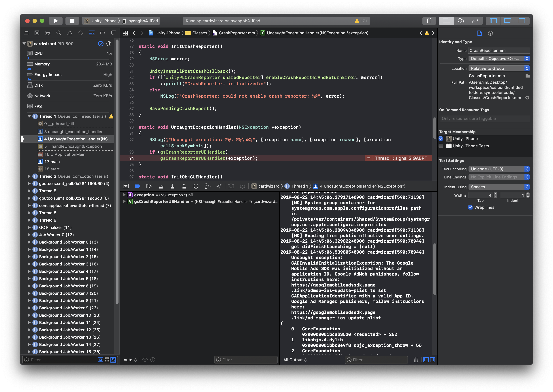Open the Text Encoding dropdown
The width and height of the screenshot is (553, 392).
coord(499,169)
